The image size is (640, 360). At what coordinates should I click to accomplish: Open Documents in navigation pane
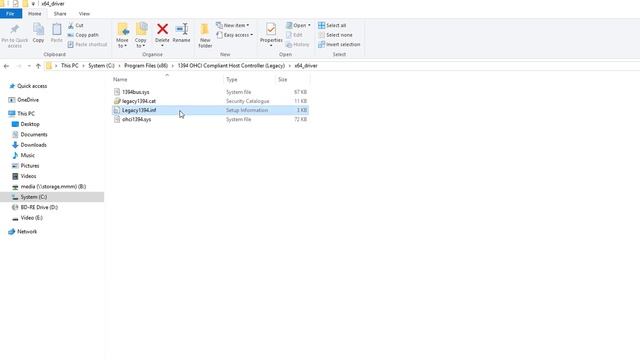click(x=34, y=135)
